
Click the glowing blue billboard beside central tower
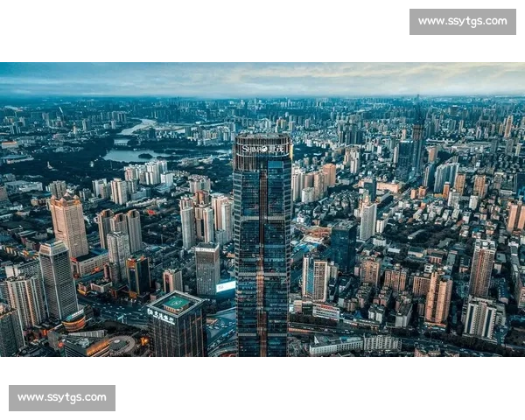coord(226,286)
